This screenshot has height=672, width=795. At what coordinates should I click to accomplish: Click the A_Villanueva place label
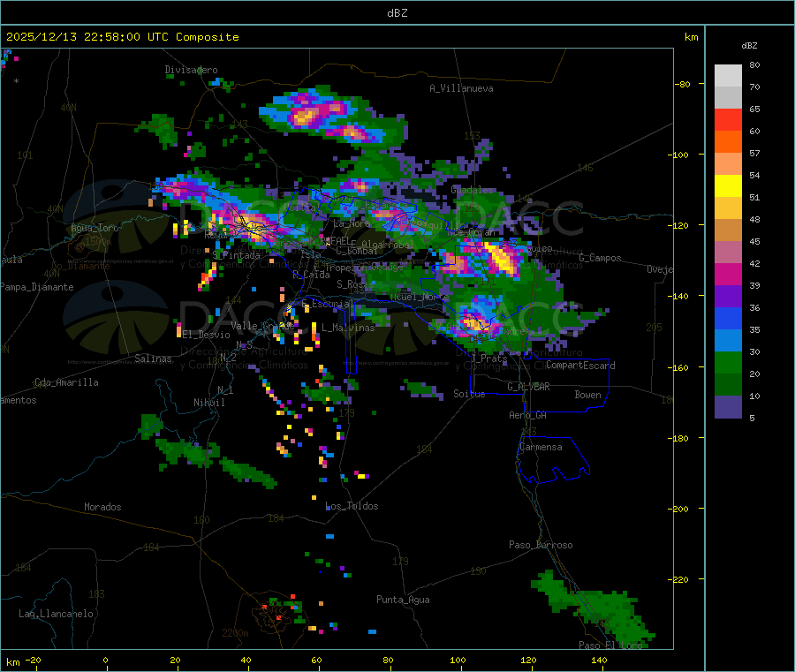tap(461, 88)
